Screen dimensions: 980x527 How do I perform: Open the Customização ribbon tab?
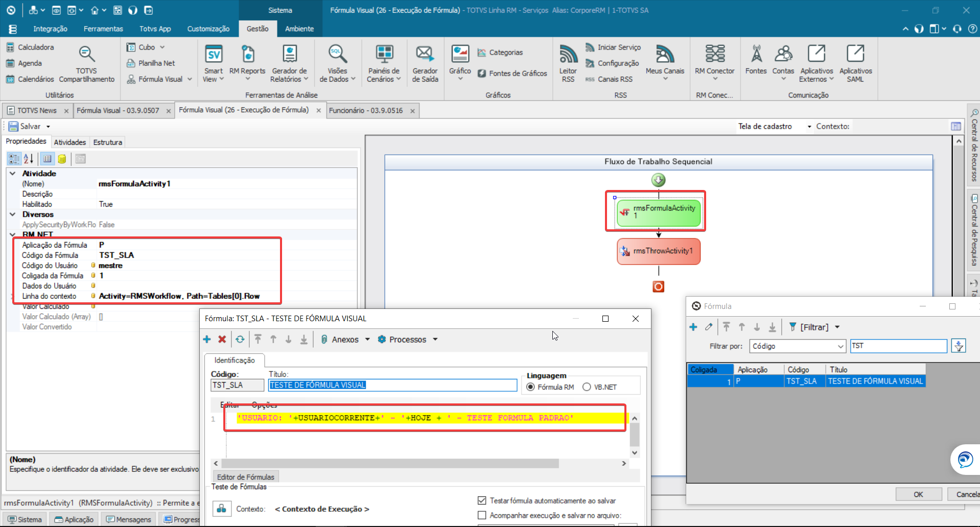pos(208,29)
